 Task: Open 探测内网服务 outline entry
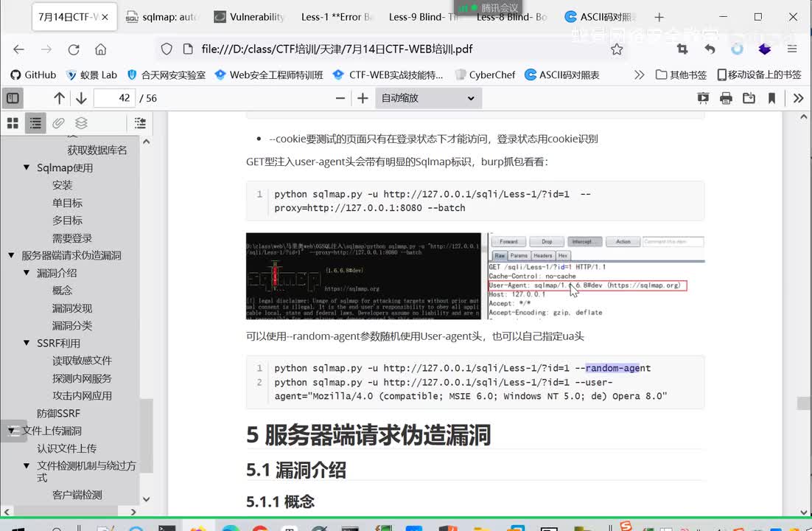coord(82,378)
